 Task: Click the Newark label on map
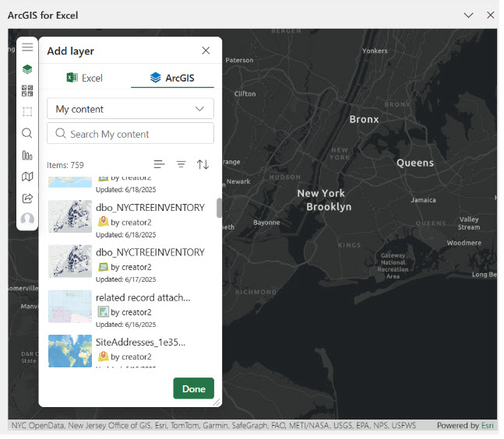pyautogui.click(x=238, y=181)
